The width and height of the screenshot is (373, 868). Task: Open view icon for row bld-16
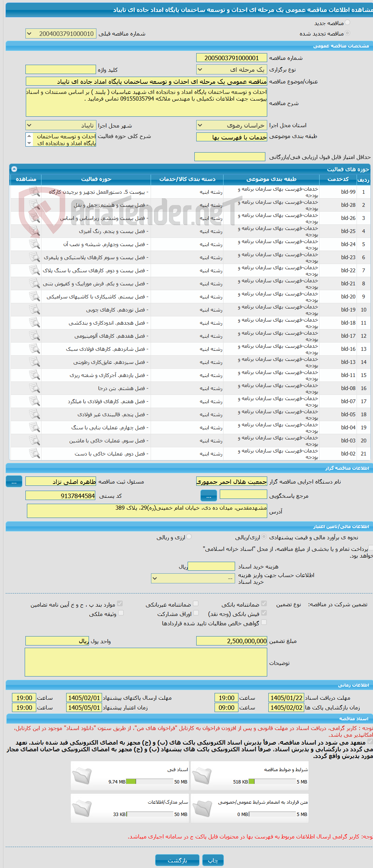click(x=34, y=349)
